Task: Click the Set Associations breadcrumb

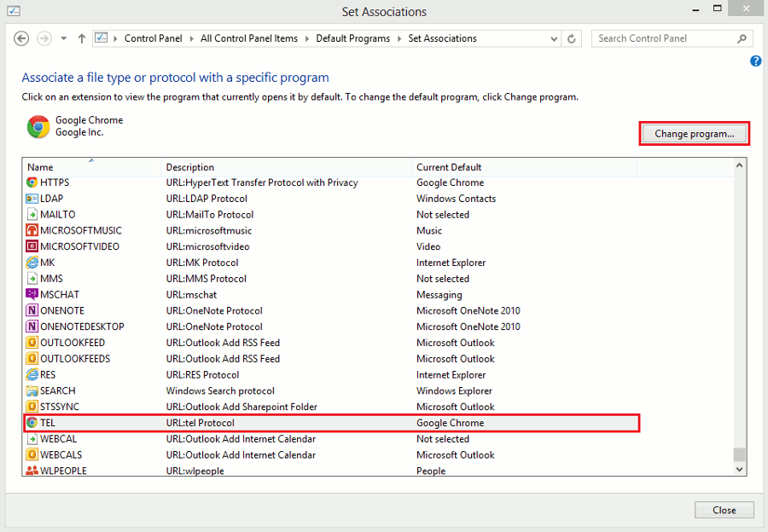Action: click(442, 38)
